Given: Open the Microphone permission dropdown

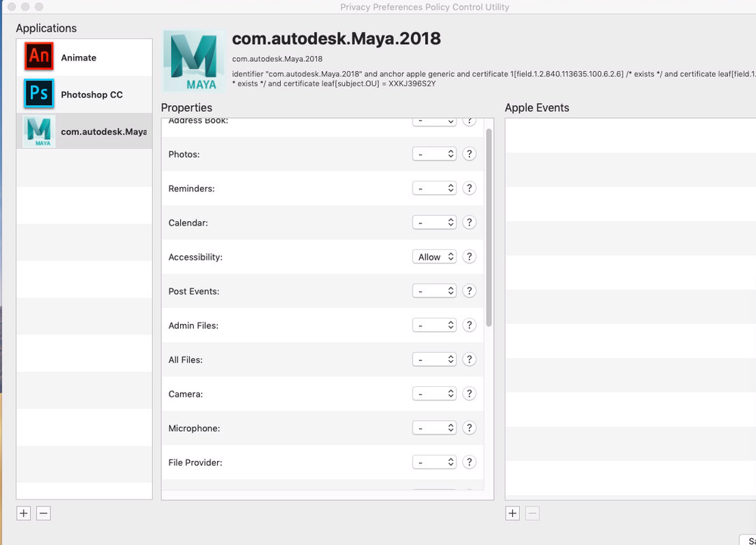Looking at the screenshot, I should 434,428.
